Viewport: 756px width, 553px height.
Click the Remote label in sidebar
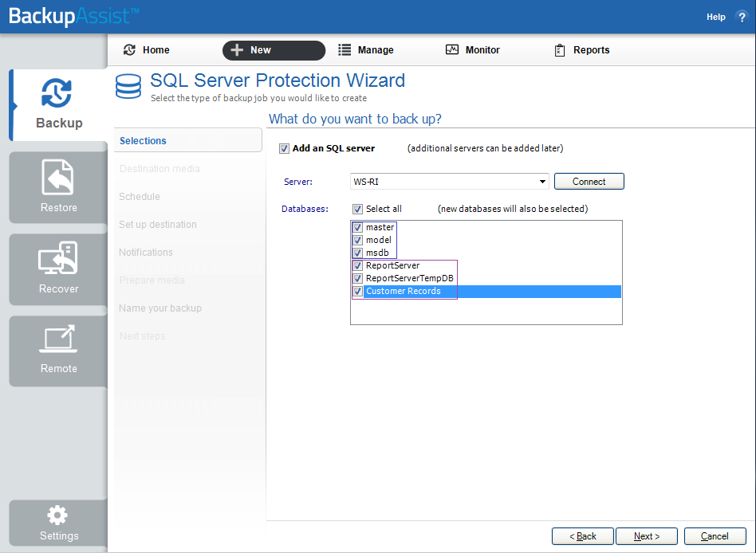[x=59, y=368]
